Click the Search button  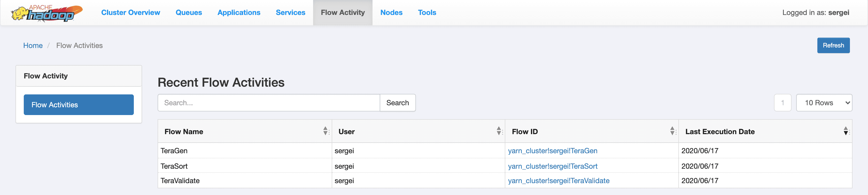[398, 103]
